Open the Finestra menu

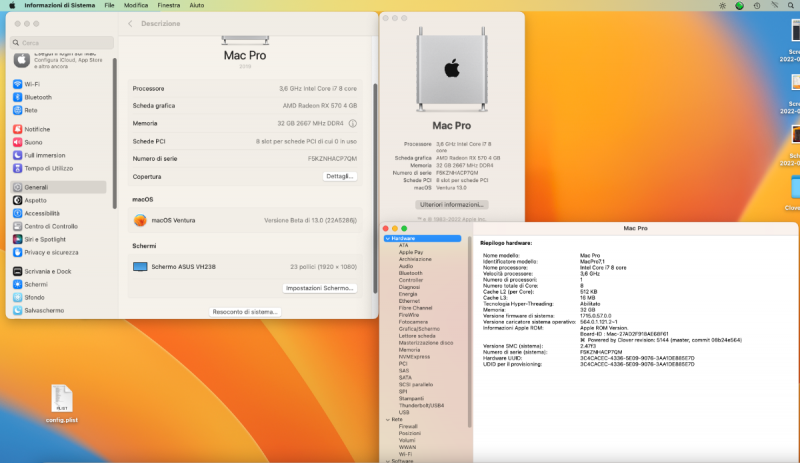click(168, 5)
